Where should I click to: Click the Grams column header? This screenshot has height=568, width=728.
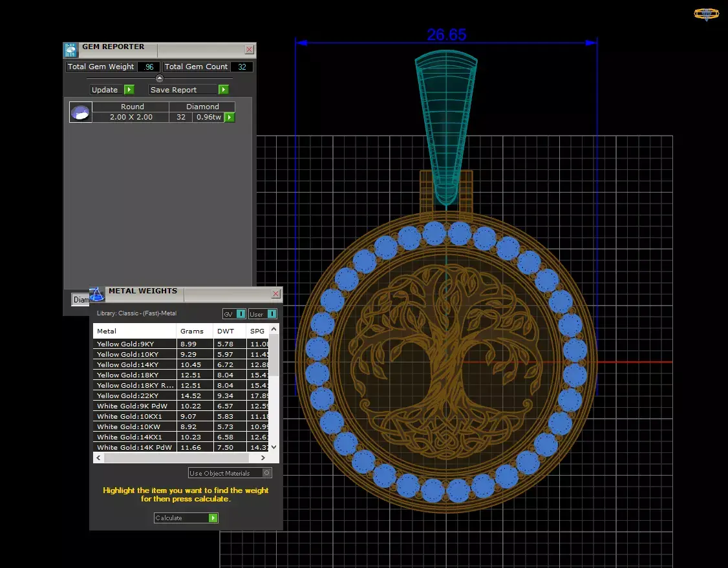click(x=195, y=331)
